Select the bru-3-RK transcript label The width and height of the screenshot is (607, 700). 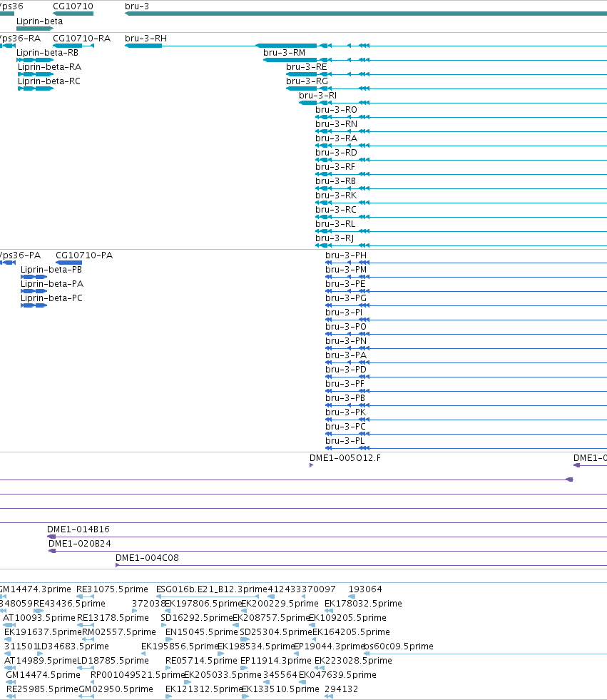[x=336, y=196]
